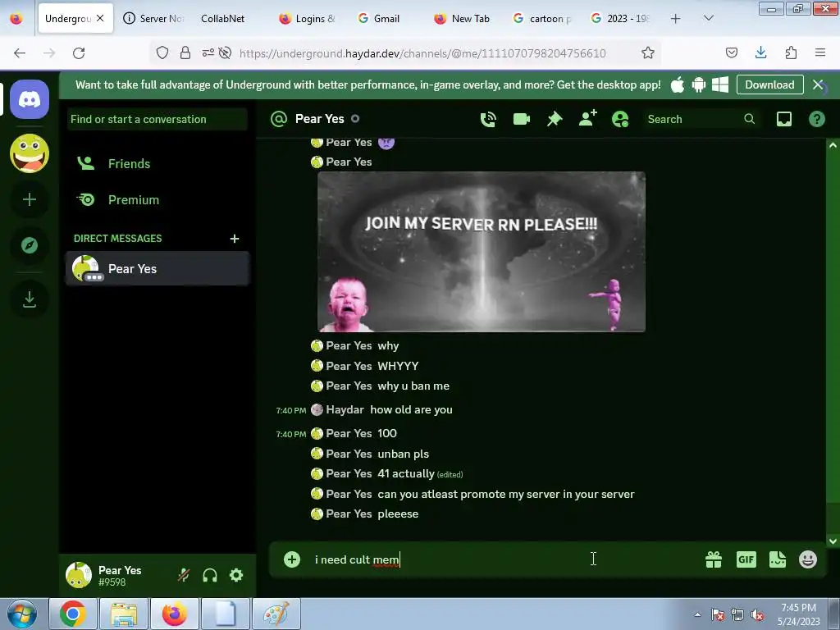Open Firefox downloads panel
Image resolution: width=840 pixels, height=630 pixels.
coord(760,52)
